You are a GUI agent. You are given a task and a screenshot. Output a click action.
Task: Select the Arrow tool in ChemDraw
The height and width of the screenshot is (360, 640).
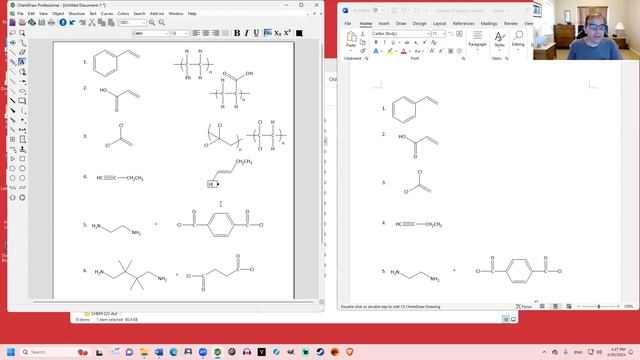[22, 81]
